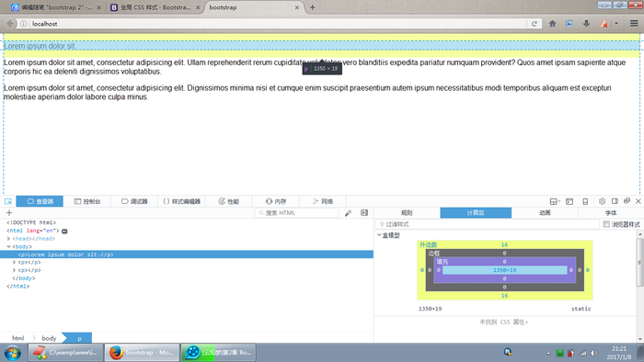Image resolution: width=644 pixels, height=362 pixels.
Task: Open the 内存 memory tab
Action: 276,201
